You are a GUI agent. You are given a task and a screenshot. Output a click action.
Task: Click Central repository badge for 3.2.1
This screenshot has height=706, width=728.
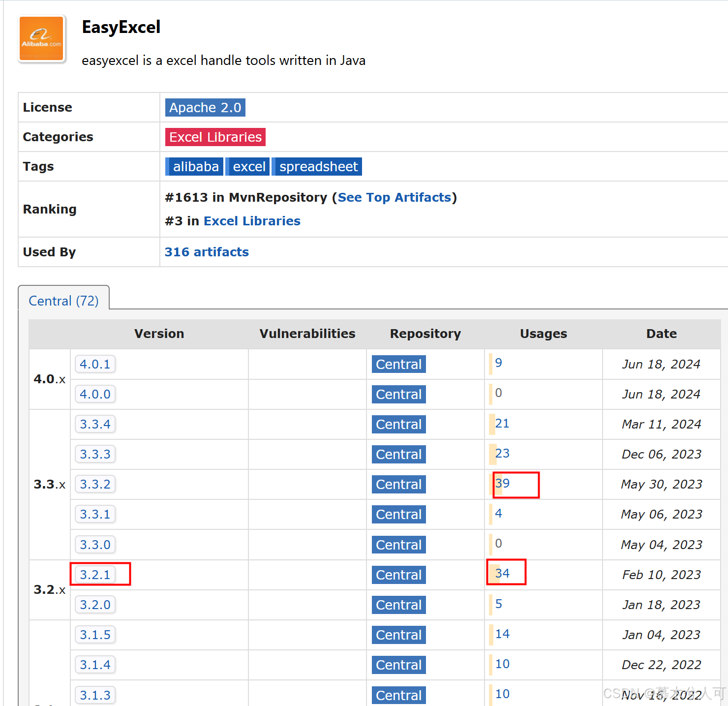point(398,575)
